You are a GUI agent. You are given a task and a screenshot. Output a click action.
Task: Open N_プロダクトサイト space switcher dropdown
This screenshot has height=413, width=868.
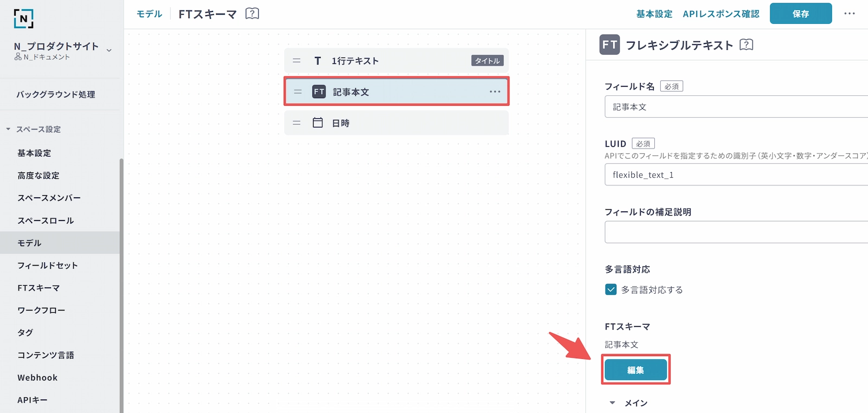click(x=109, y=50)
